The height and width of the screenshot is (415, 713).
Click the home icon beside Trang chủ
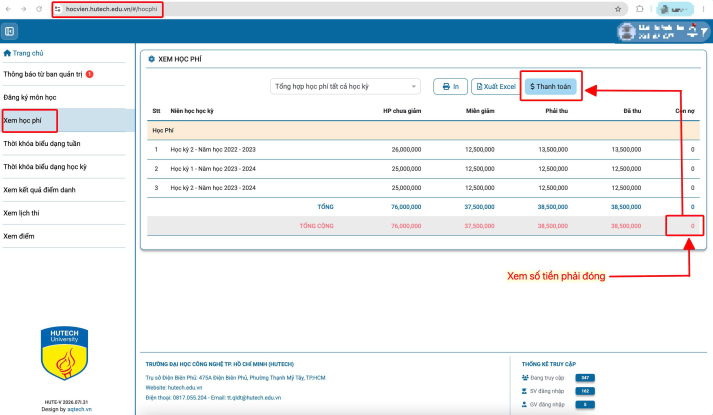7,53
